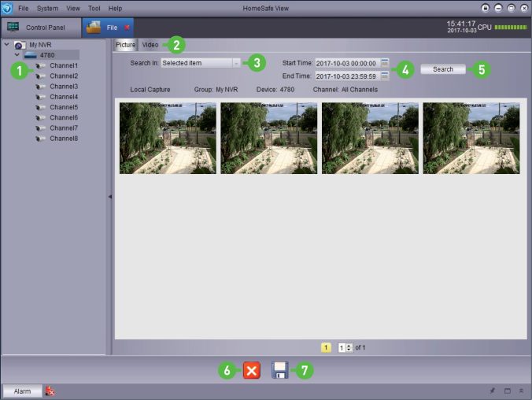Collapse the My NVR tree node
The height and width of the screenshot is (400, 532).
coord(7,45)
